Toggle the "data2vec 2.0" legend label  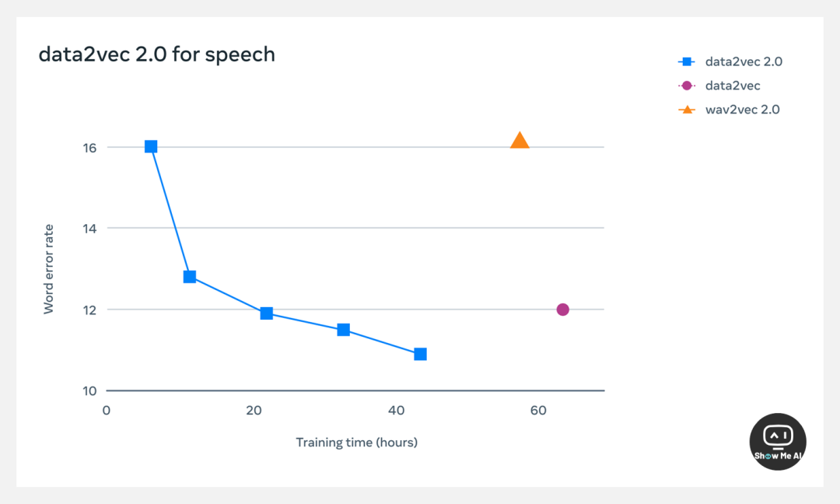(744, 61)
